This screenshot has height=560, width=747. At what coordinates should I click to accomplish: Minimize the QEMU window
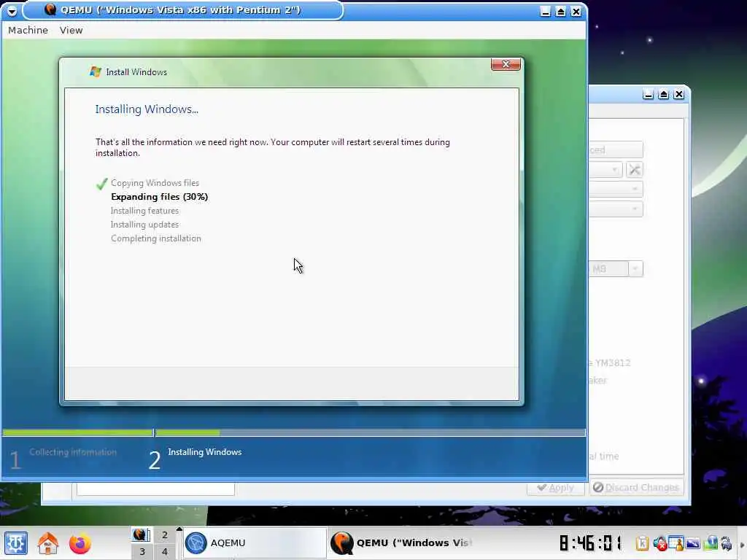(x=546, y=12)
